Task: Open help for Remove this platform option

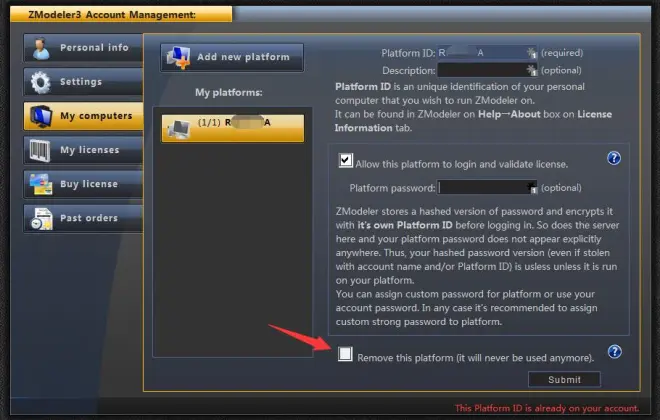Action: (615, 351)
